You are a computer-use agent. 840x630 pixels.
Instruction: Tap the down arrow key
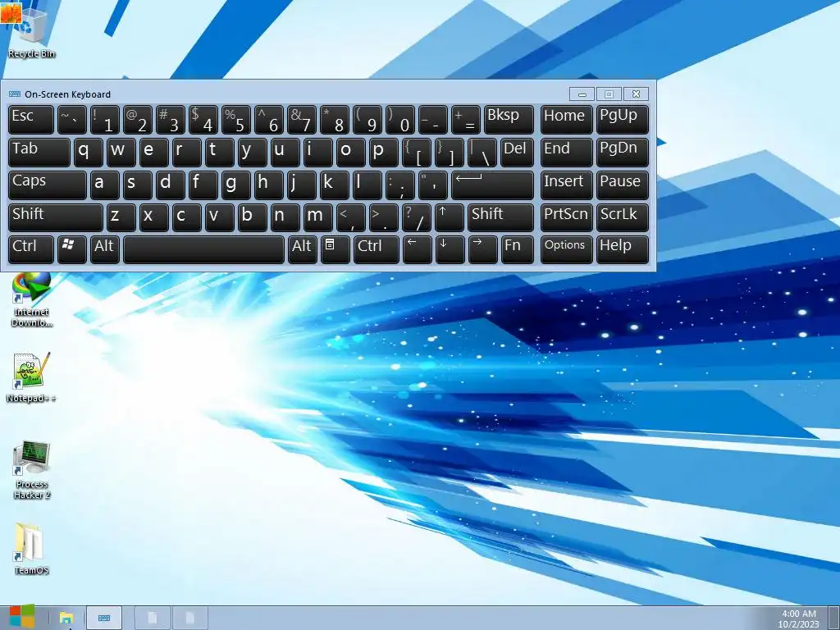[x=450, y=249]
